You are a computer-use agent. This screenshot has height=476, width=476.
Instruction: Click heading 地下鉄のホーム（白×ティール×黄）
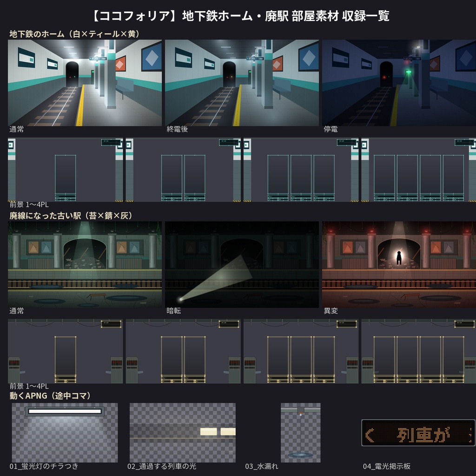point(76,33)
